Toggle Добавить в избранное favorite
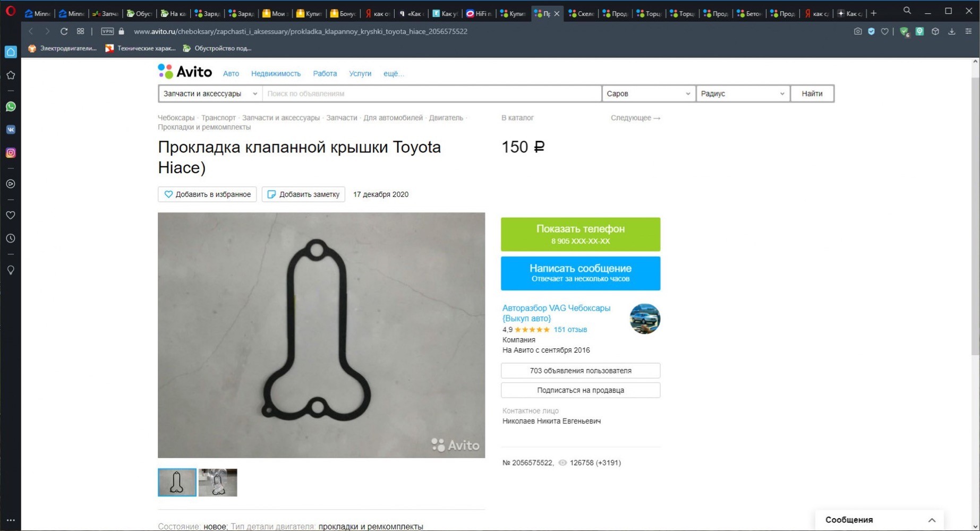This screenshot has width=980, height=531. click(x=207, y=194)
